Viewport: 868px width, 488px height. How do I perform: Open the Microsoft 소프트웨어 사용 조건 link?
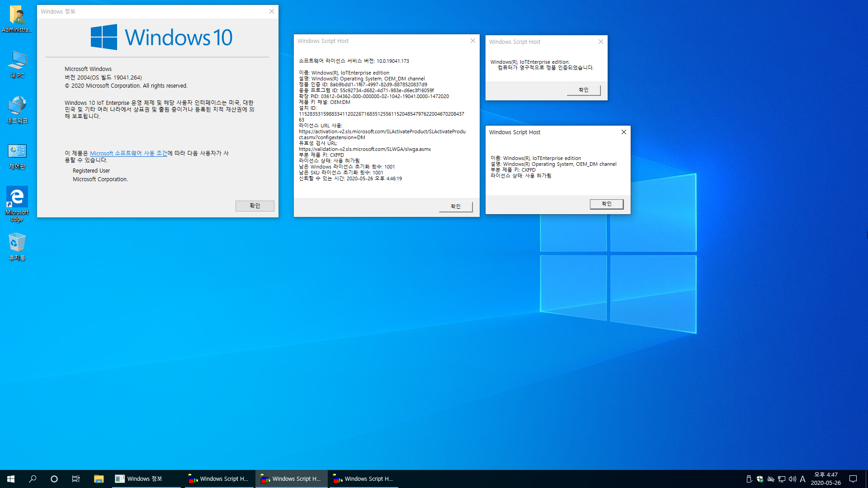(128, 154)
